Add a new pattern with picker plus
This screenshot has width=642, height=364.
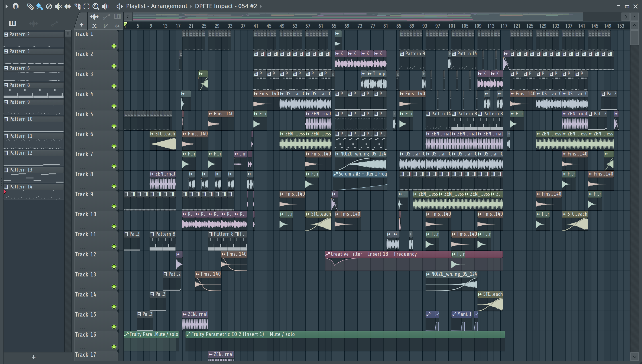[34, 357]
